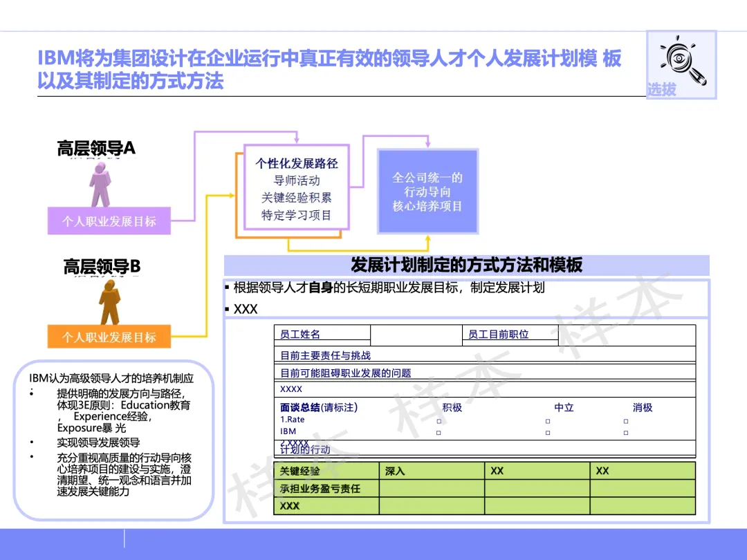Click the 承担业务盈亏责任 cell
This screenshot has width=747, height=560.
click(326, 488)
